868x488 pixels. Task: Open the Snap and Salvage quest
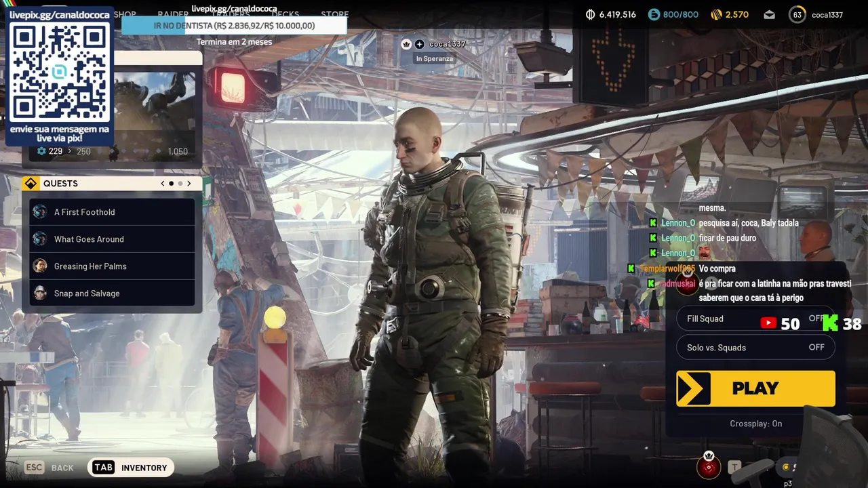pos(112,293)
